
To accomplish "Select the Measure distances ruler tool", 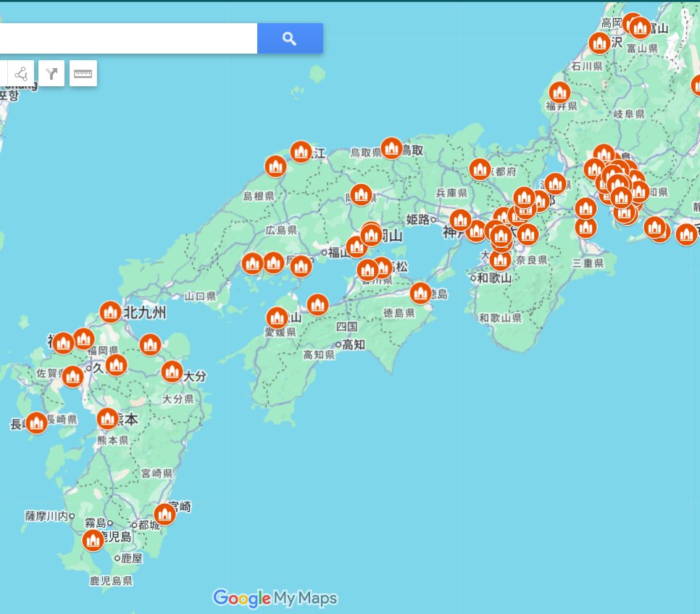I will [83, 73].
